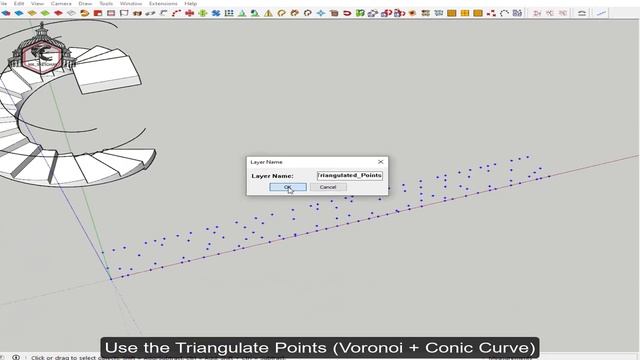Click the gray wireframe surface toolbar icon
Image resolution: width=640 pixels, height=360 pixels.
click(71, 13)
